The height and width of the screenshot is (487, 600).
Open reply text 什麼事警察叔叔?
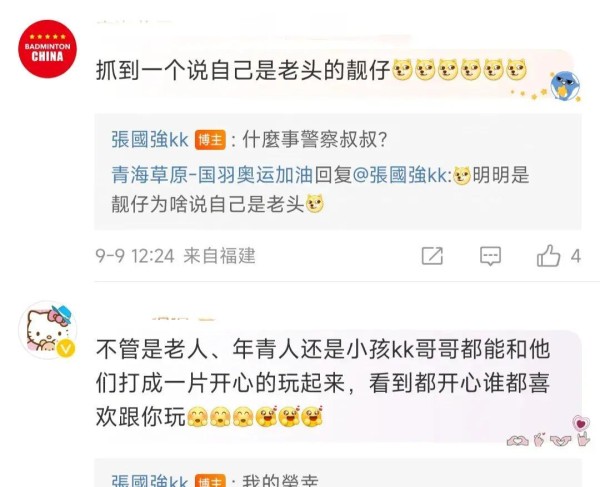coord(315,139)
